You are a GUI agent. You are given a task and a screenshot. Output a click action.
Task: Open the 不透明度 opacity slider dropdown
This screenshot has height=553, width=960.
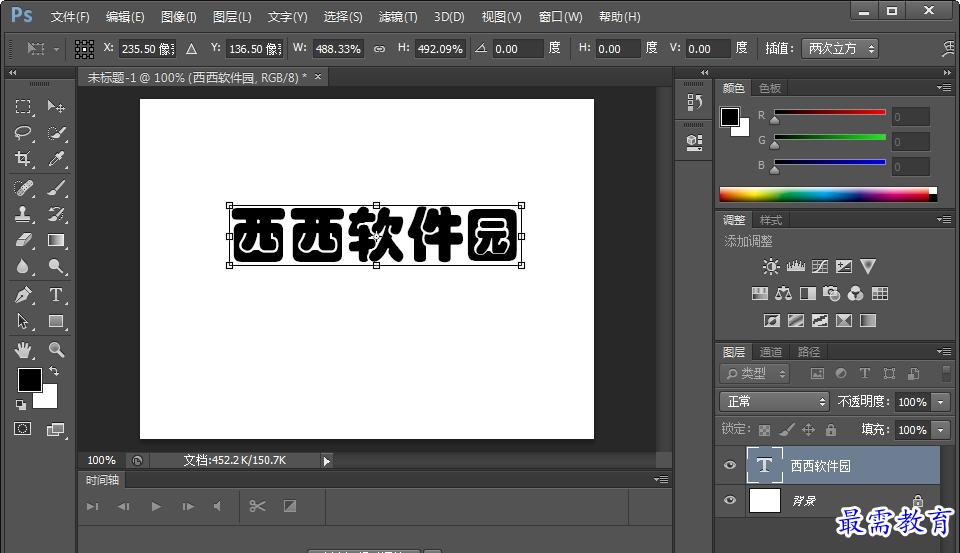[941, 402]
